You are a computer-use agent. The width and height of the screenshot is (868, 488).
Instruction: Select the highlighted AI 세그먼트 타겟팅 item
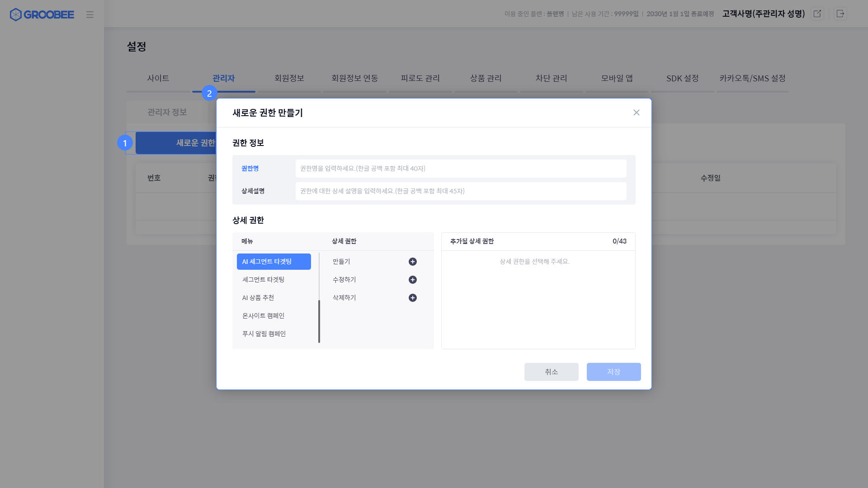point(274,262)
